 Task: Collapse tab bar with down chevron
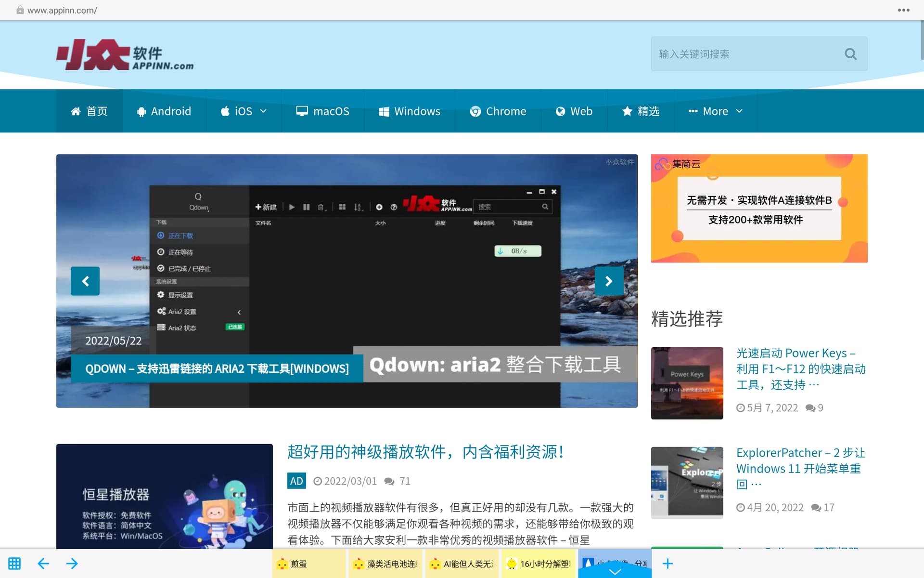[x=615, y=572]
